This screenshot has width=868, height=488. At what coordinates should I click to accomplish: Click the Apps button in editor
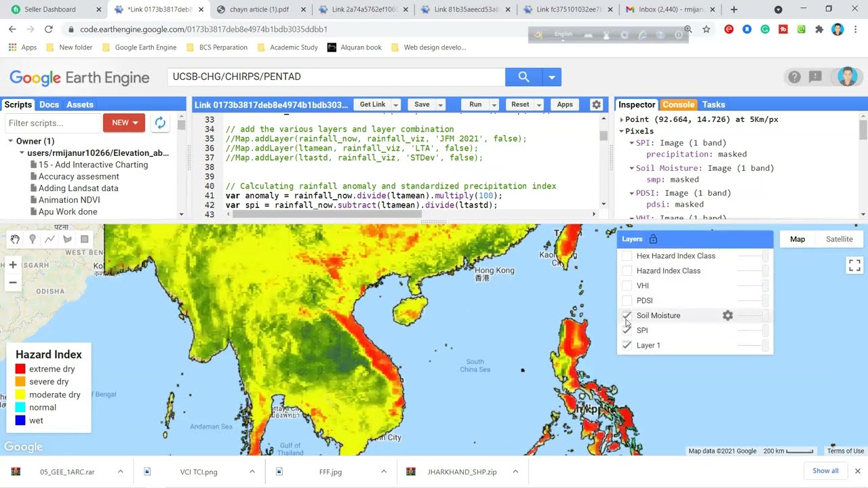565,104
